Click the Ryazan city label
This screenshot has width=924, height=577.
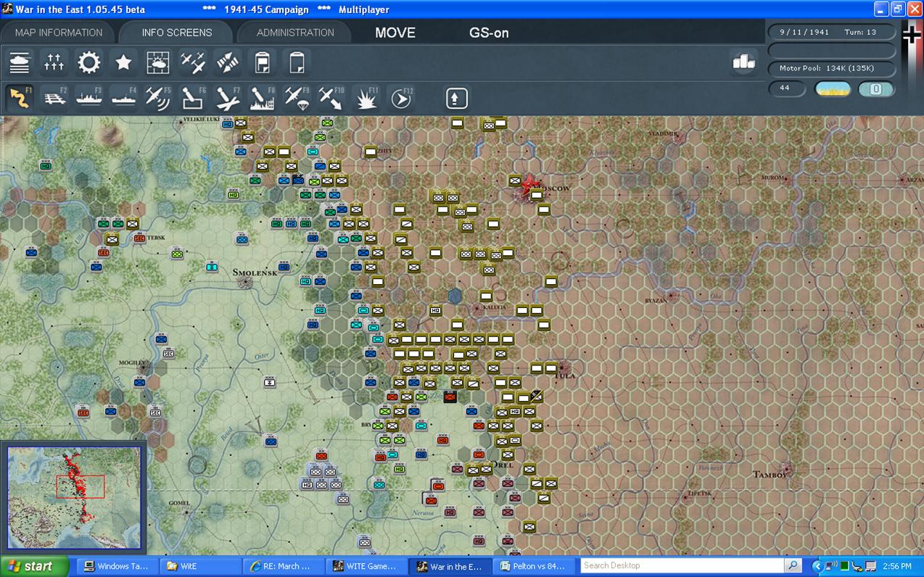[x=655, y=300]
